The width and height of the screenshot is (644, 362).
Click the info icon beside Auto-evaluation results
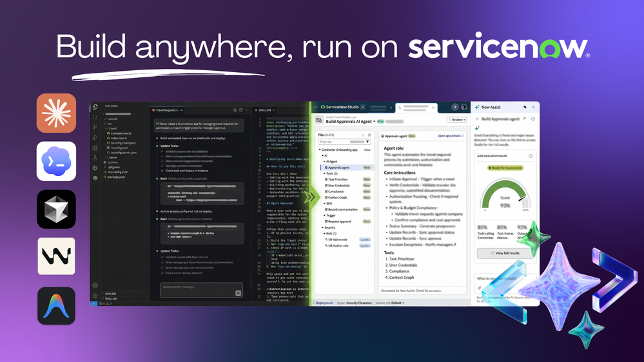coord(531,156)
